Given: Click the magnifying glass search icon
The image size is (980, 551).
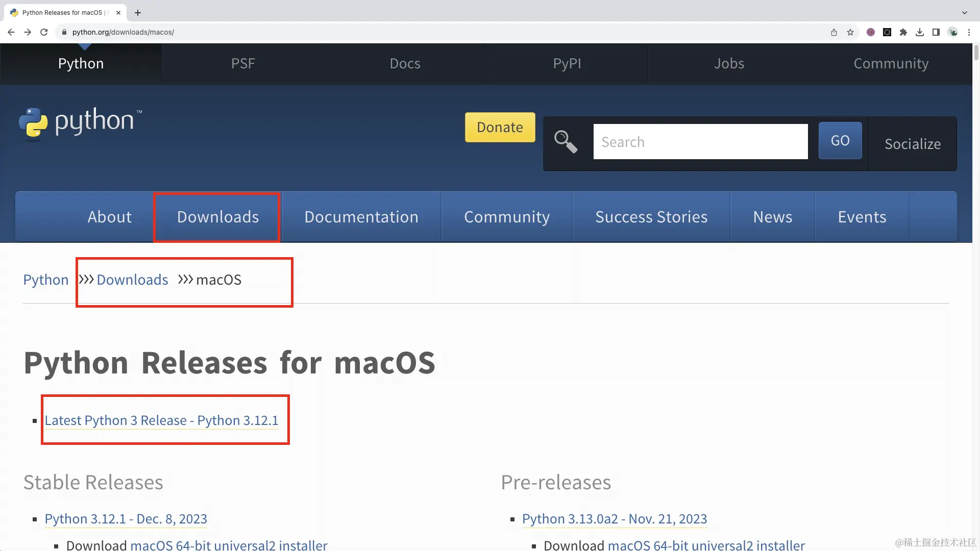Looking at the screenshot, I should (x=566, y=142).
